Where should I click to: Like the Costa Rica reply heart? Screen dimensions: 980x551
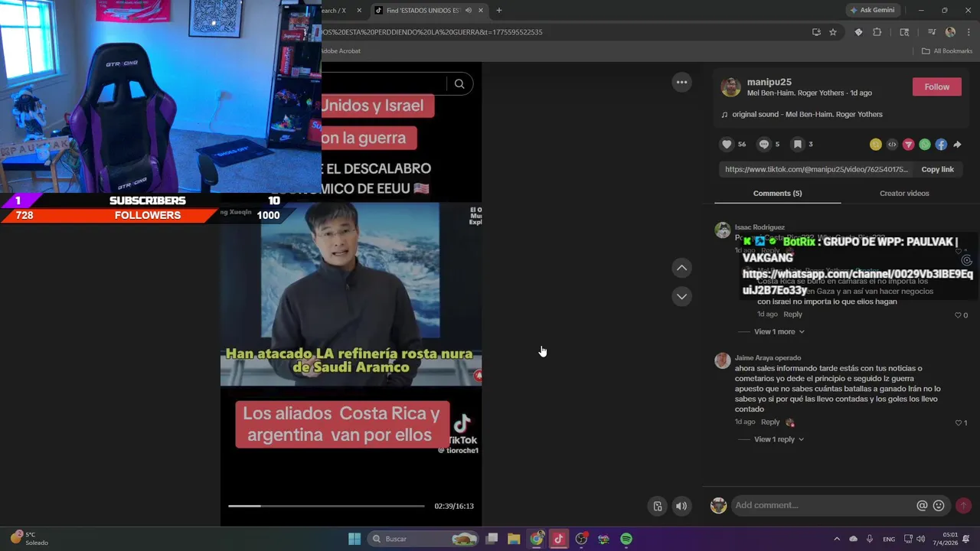pos(958,315)
